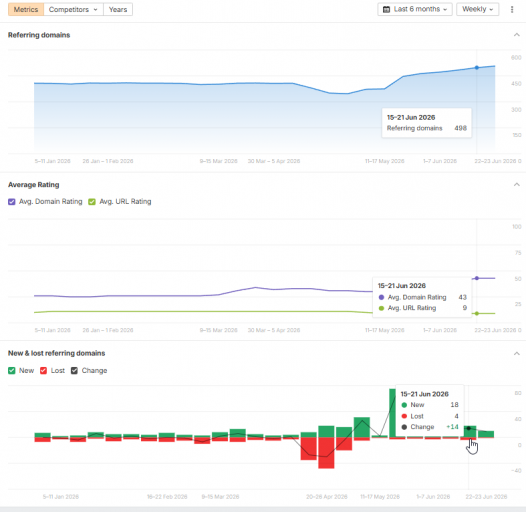Click the black Change data point on bar chart
Screen dimensions: 526x512
469,428
